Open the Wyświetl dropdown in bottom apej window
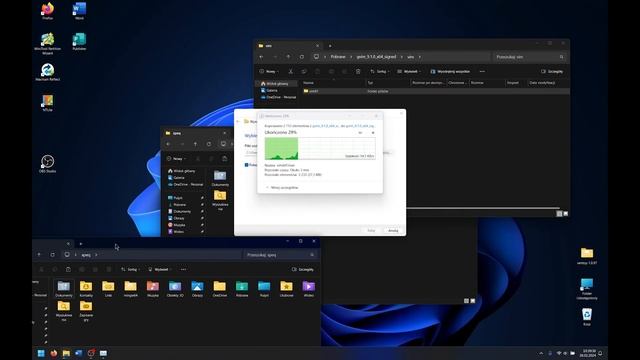This screenshot has height=360, width=640. 160,269
